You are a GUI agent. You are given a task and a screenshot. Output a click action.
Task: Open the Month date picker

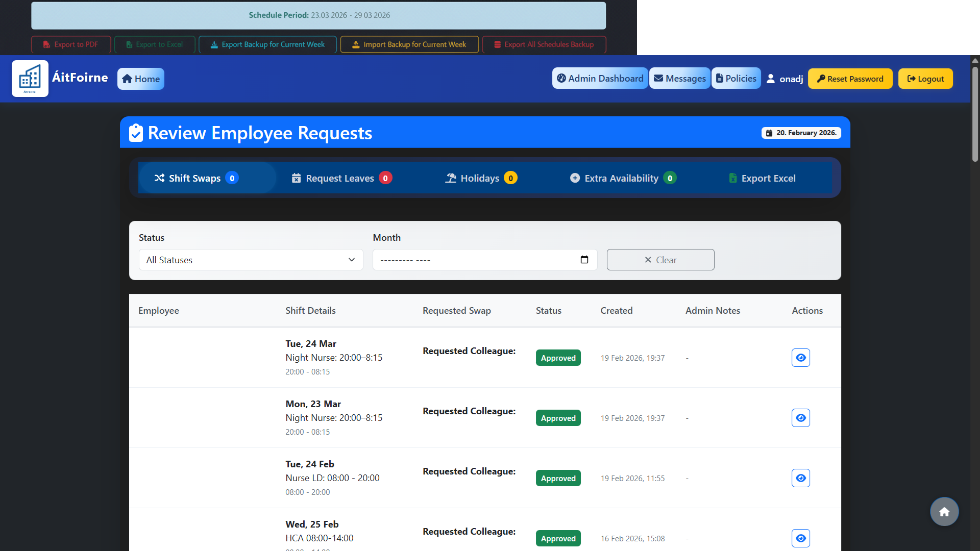[x=584, y=260]
